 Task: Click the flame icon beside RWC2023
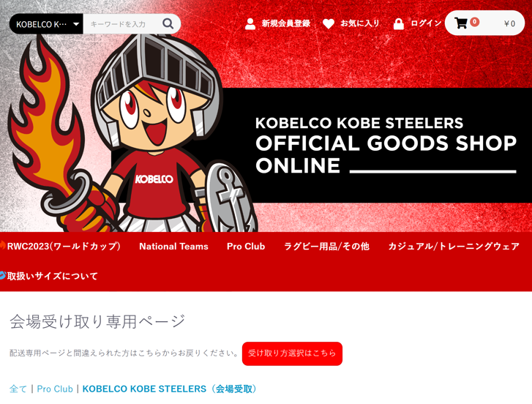coord(2,245)
